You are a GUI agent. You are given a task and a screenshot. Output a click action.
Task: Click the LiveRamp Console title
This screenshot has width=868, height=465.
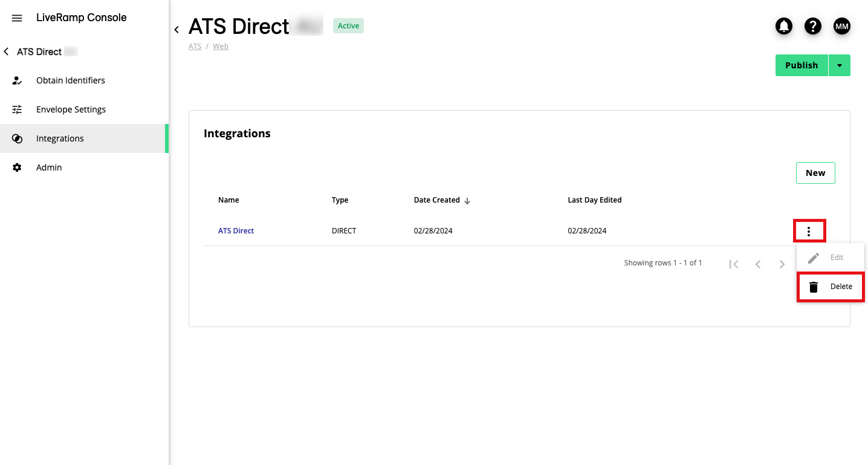pyautogui.click(x=82, y=18)
